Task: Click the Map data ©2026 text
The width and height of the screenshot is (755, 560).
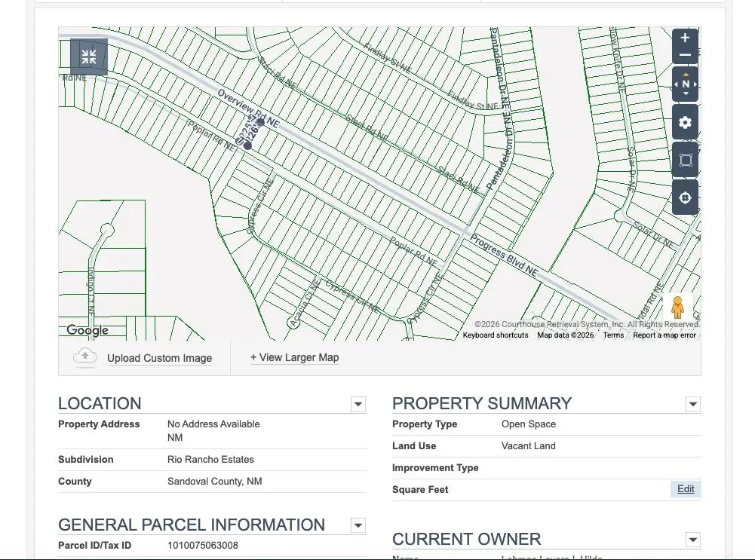Action: 565,335
